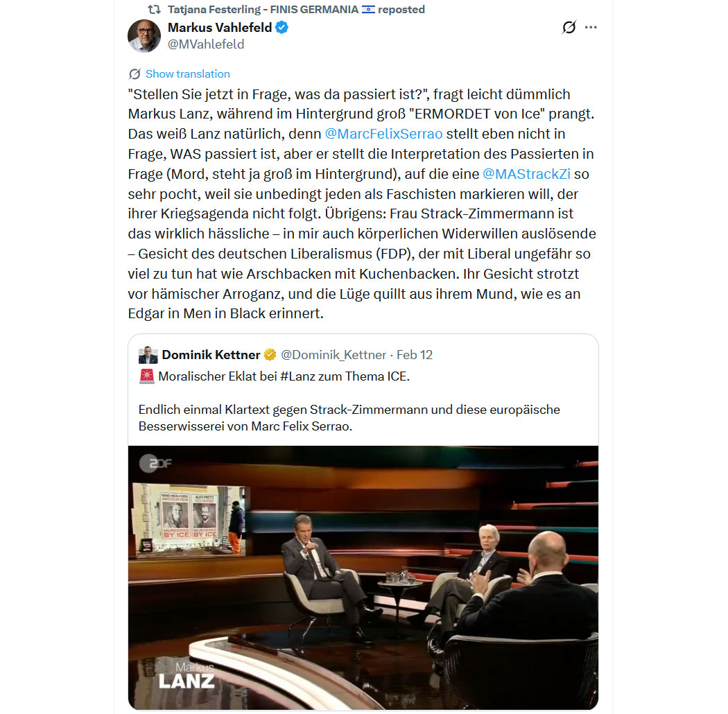Open the @MAStrackZi mention
The height and width of the screenshot is (714, 728).
(x=526, y=174)
